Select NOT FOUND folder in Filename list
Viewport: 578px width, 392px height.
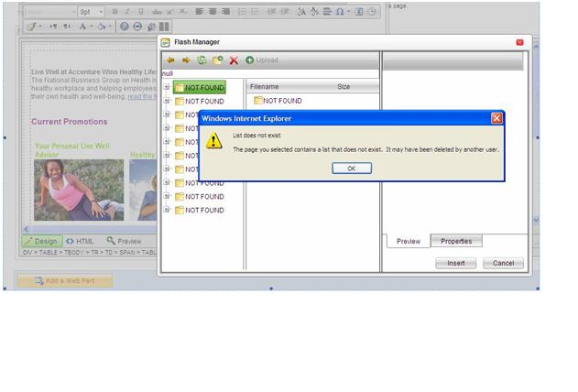tap(278, 101)
